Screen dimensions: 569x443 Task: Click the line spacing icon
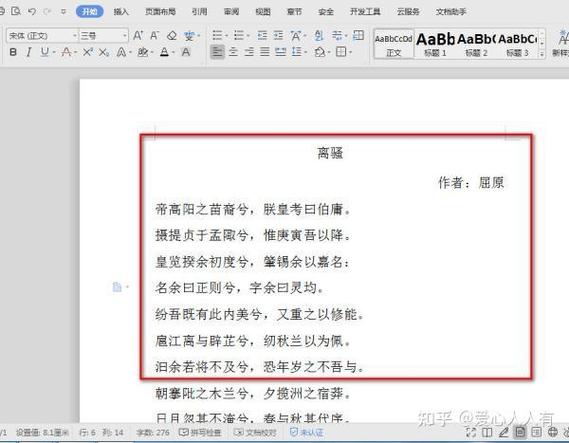coord(297,52)
